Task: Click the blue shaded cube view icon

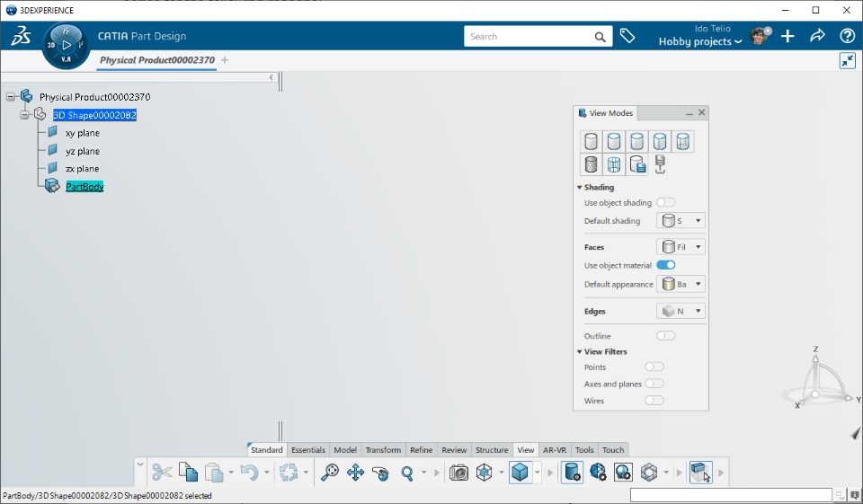Action: pyautogui.click(x=520, y=472)
